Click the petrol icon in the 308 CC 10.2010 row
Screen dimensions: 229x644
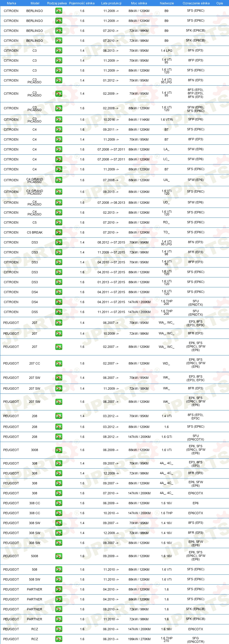point(59,513)
